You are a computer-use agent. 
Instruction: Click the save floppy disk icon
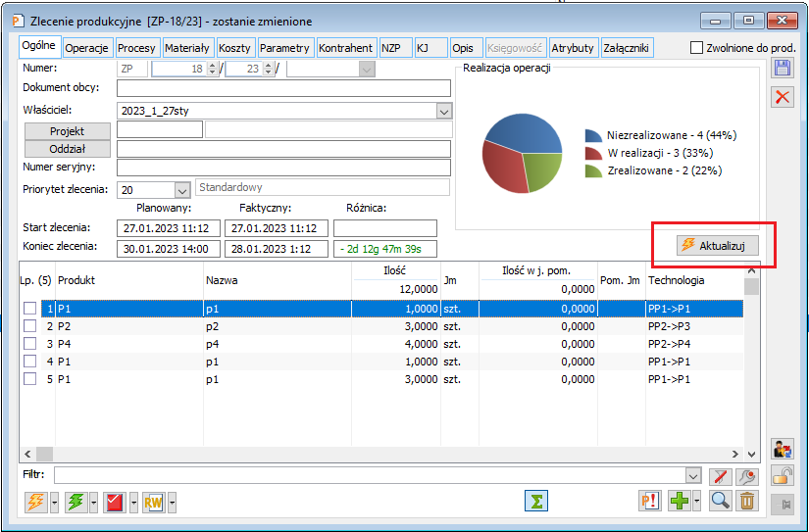[x=783, y=68]
